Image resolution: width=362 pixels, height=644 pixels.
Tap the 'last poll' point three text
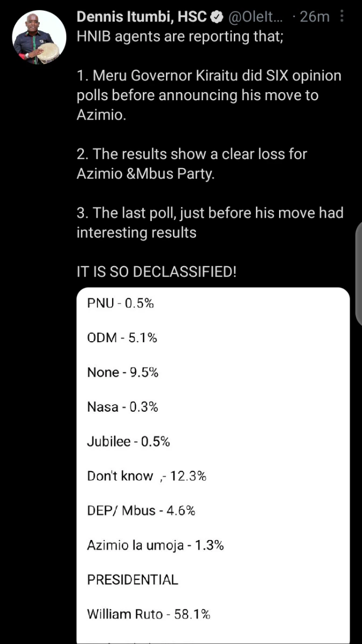[x=210, y=223]
